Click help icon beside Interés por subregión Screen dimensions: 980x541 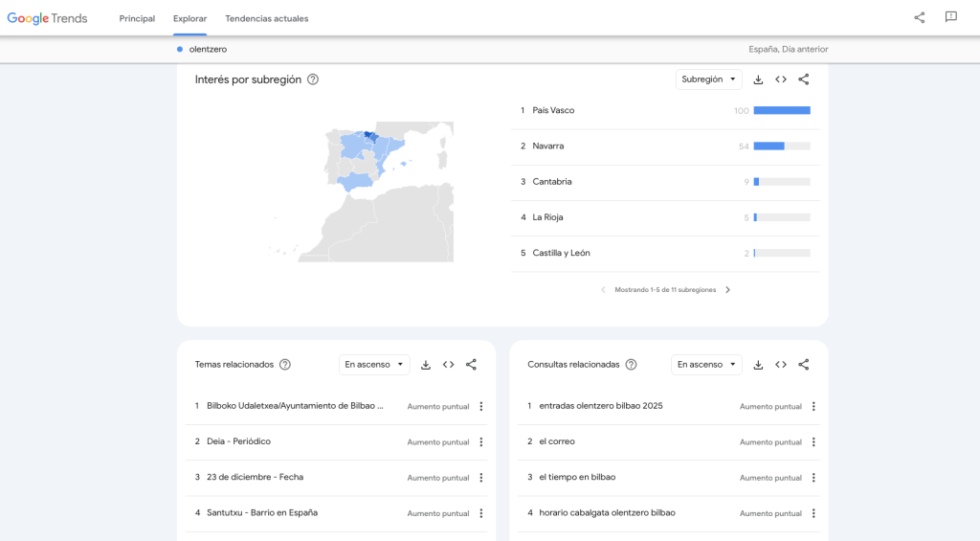click(x=313, y=79)
